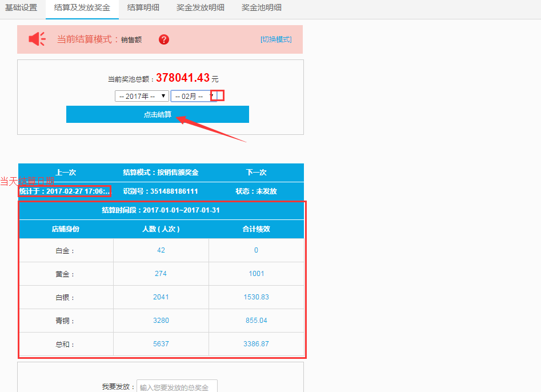Click the bonus amount input field
This screenshot has width=541, height=392.
click(x=177, y=386)
